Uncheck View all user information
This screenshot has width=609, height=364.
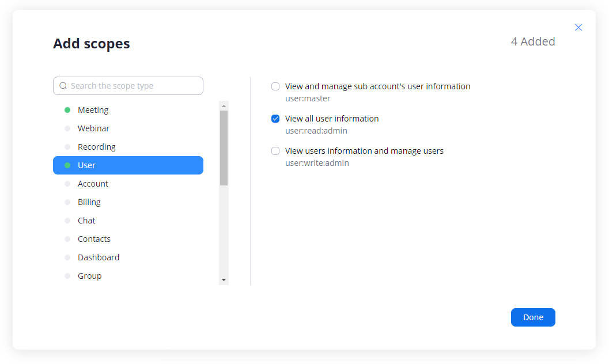point(275,119)
